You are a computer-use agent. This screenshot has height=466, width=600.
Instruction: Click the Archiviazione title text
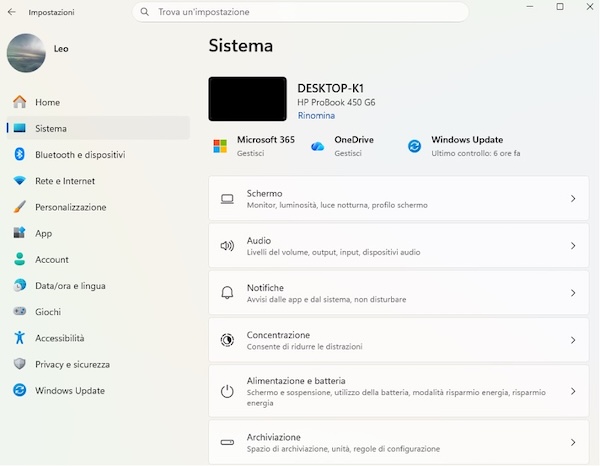[274, 437]
